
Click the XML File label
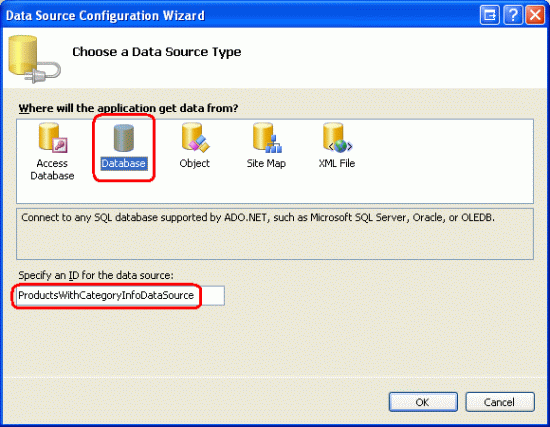coord(337,164)
